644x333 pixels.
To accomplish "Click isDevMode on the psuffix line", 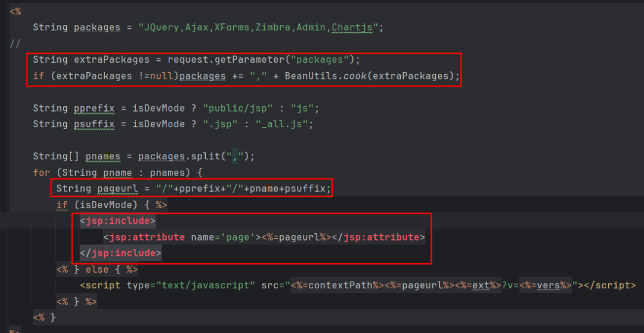I will 159,124.
